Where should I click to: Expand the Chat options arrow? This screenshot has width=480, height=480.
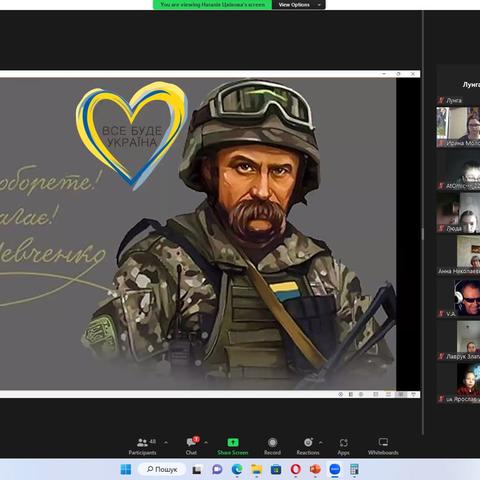206,443
